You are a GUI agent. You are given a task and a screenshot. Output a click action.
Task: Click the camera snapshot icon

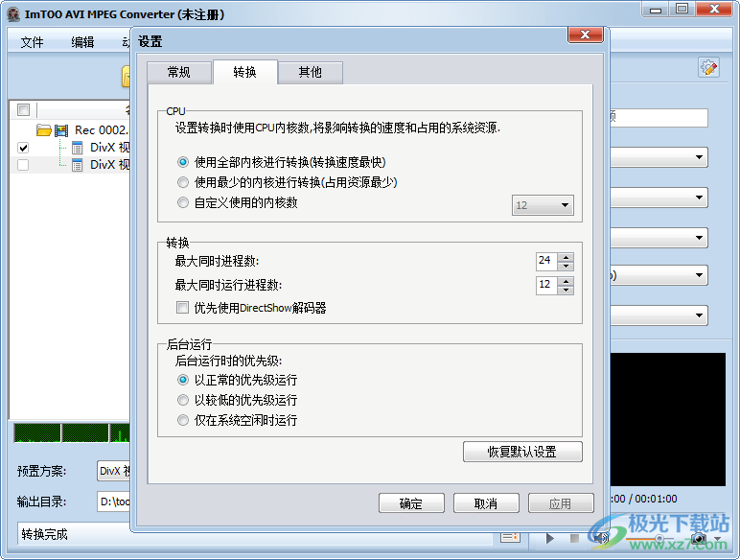[699, 538]
